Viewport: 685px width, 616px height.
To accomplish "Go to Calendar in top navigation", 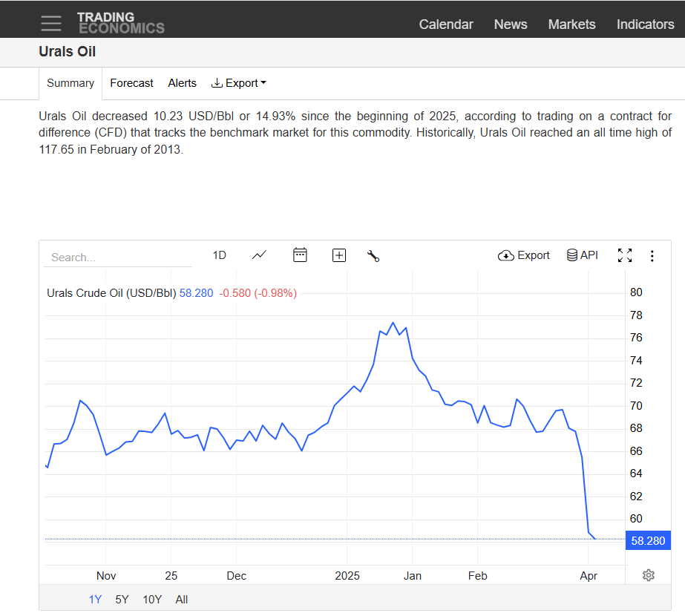I will pos(446,24).
